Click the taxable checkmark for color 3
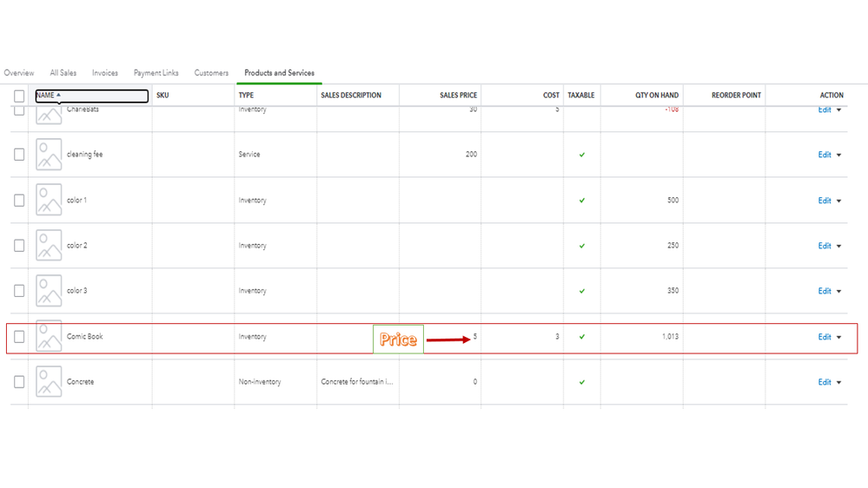868x488 pixels. pos(582,291)
